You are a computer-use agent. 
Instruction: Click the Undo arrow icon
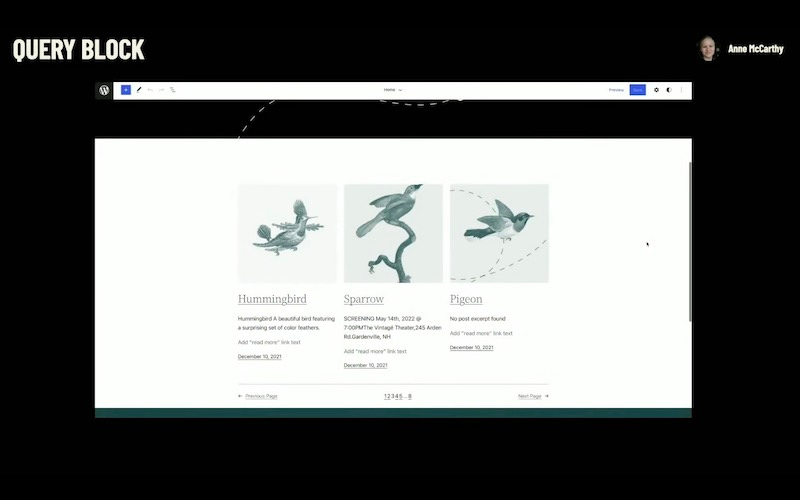tap(151, 90)
